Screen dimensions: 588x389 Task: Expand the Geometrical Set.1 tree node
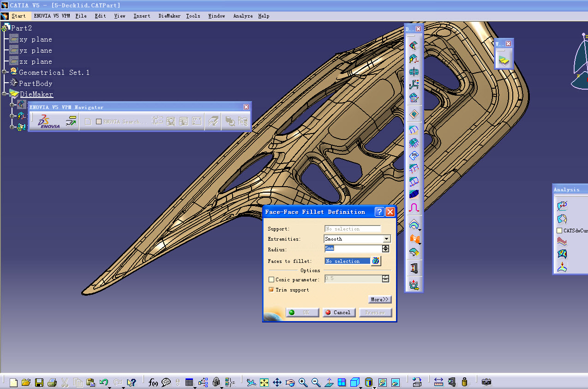[4, 72]
